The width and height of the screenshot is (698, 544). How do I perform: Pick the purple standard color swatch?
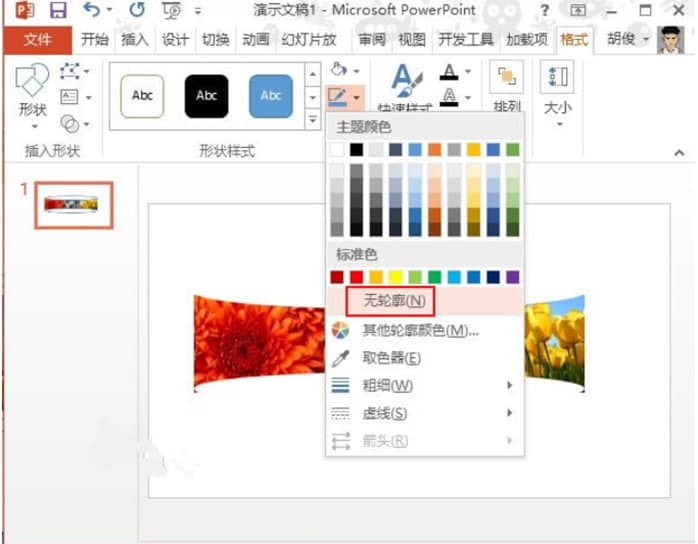(x=513, y=277)
